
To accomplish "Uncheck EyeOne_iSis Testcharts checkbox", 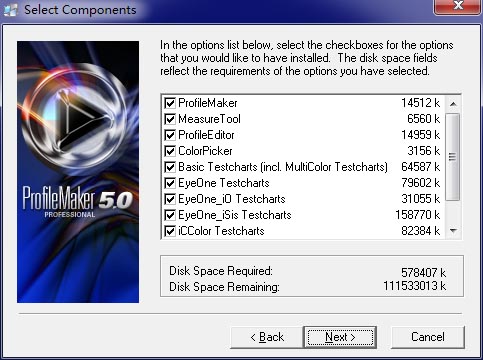I will (x=170, y=215).
